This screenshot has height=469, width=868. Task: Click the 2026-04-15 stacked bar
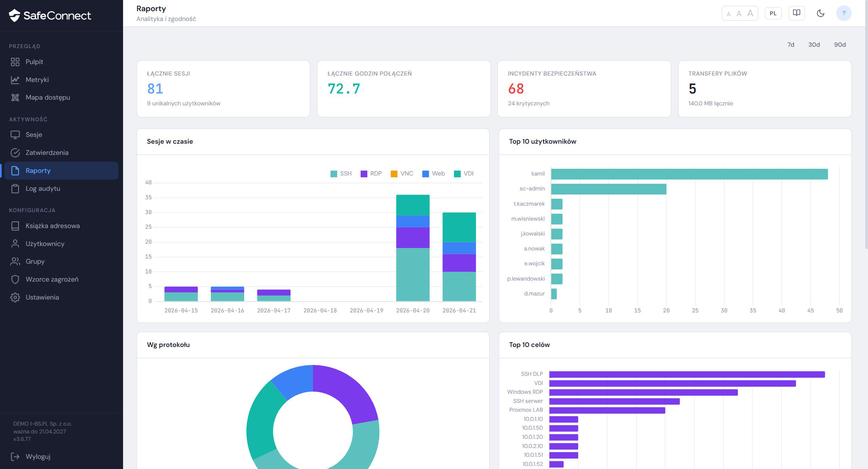181,294
